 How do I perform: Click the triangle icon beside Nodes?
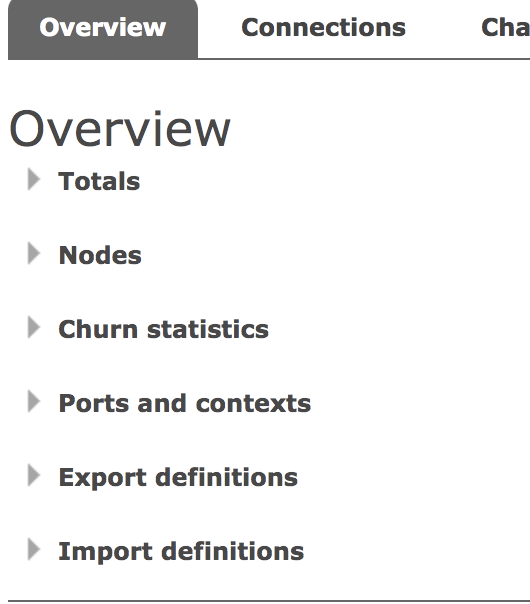34,253
